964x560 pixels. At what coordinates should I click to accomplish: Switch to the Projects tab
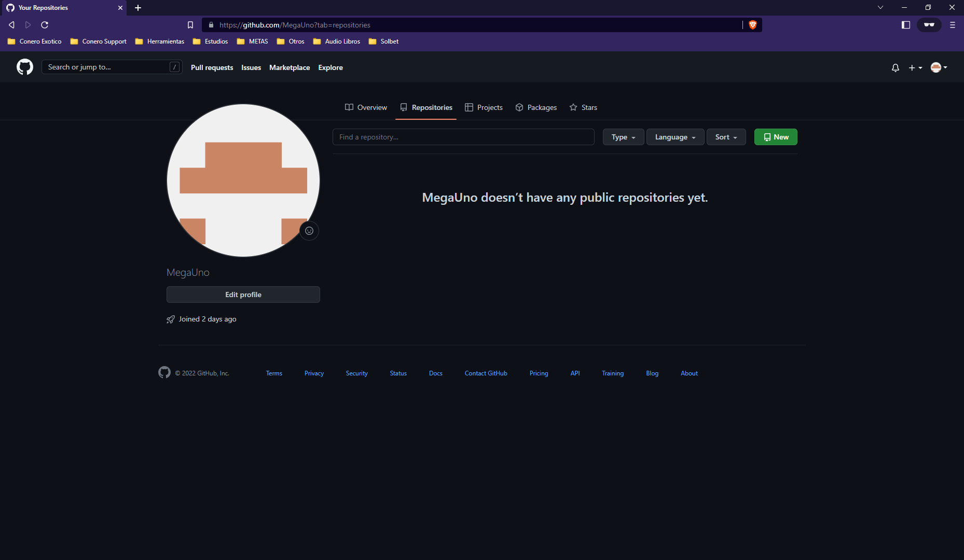click(x=484, y=107)
